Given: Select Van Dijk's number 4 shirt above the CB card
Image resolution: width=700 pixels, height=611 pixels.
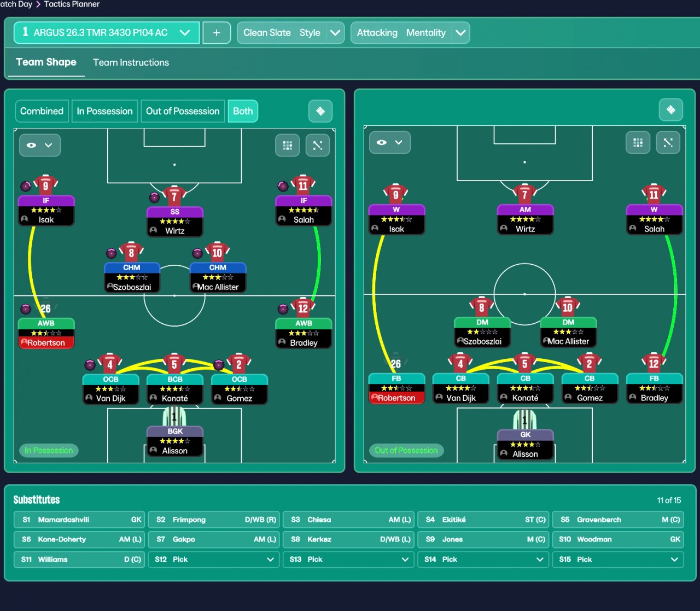Looking at the screenshot, I should click(x=460, y=363).
